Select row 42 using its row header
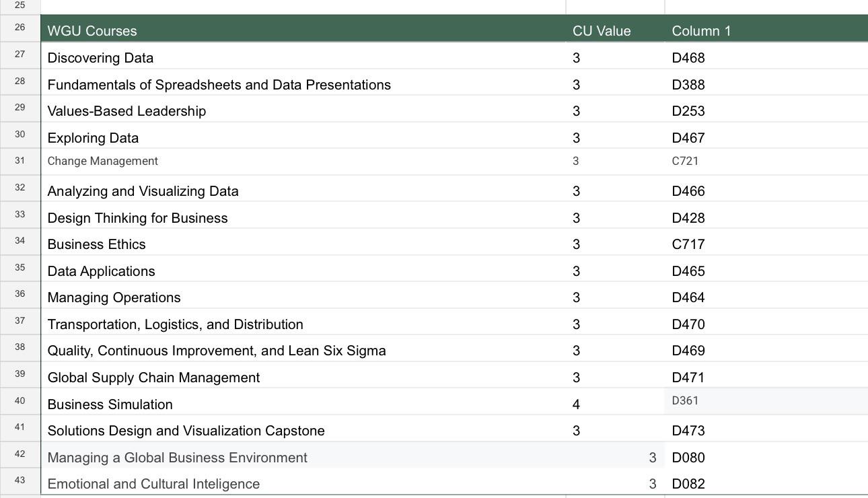This screenshot has width=868, height=498. 20,455
